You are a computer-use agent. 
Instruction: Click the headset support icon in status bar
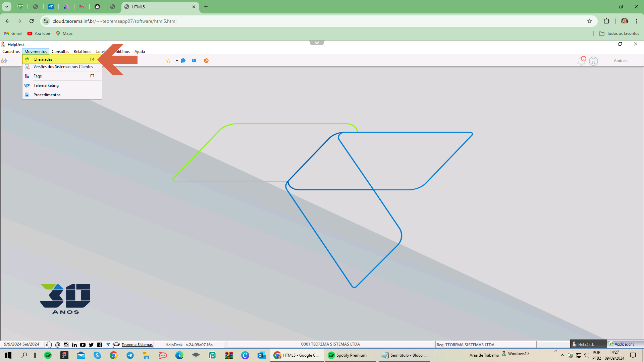coord(49,345)
